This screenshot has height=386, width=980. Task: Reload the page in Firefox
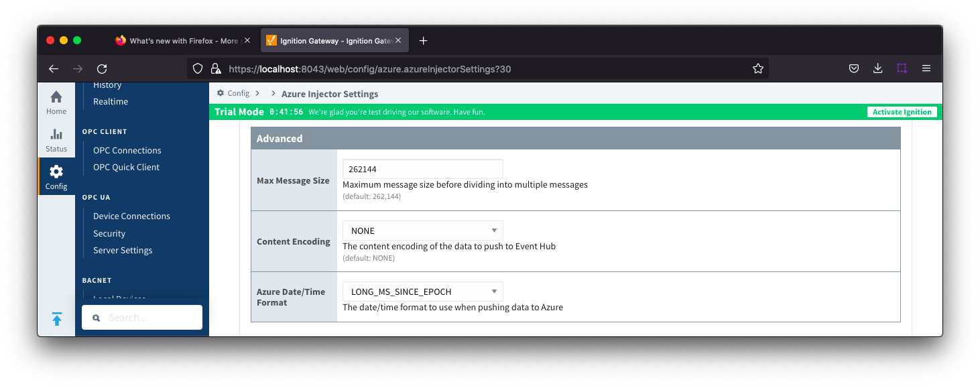tap(102, 68)
